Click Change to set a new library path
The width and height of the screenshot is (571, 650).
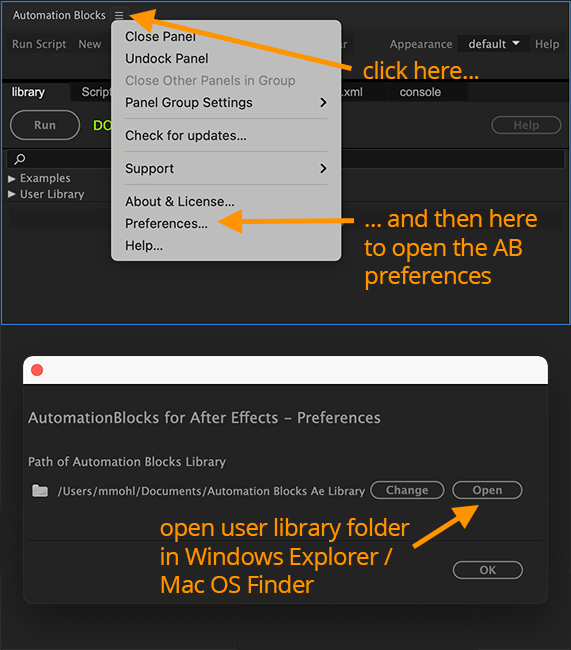[407, 490]
